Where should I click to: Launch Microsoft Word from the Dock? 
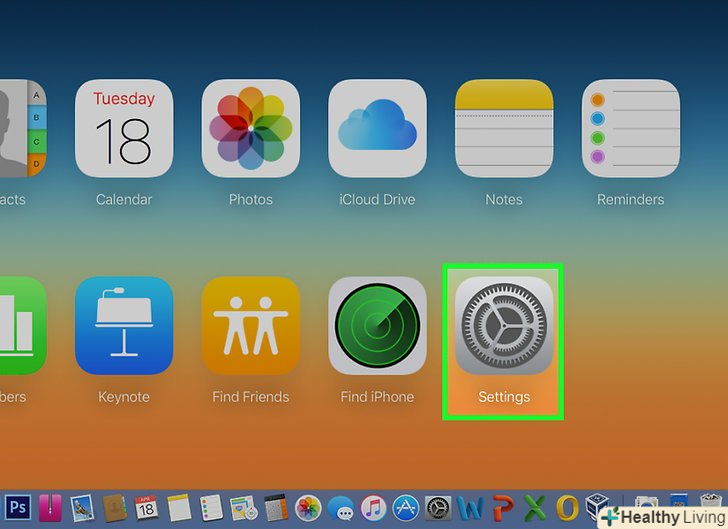pos(470,508)
